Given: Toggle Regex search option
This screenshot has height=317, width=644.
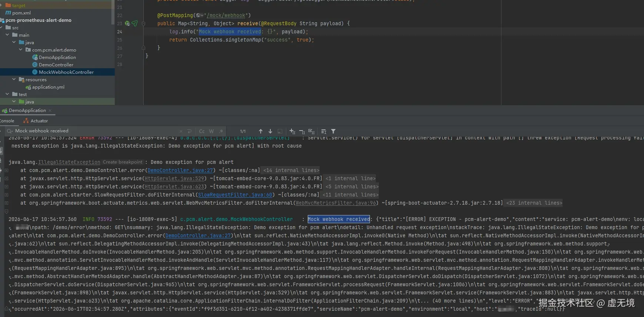Looking at the screenshot, I should pos(221,131).
